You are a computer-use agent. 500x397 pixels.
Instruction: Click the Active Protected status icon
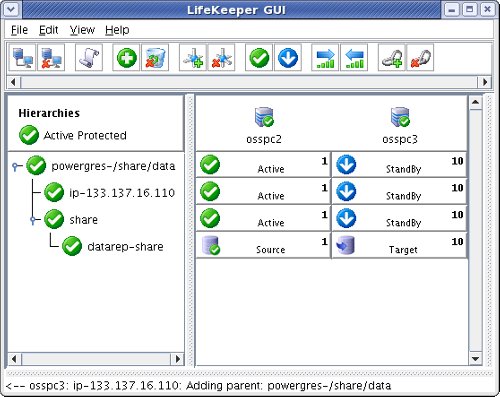point(29,135)
